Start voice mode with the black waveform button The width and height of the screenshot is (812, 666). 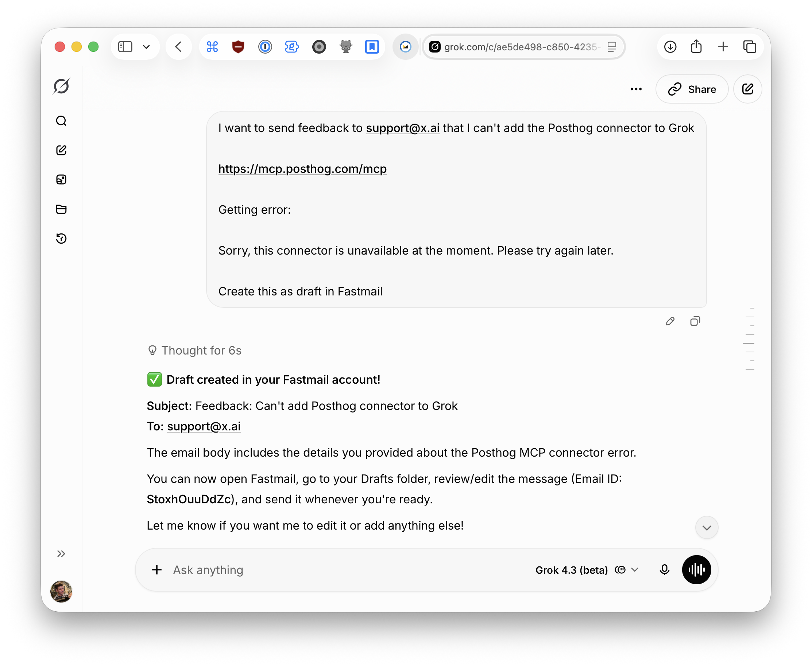coord(696,570)
